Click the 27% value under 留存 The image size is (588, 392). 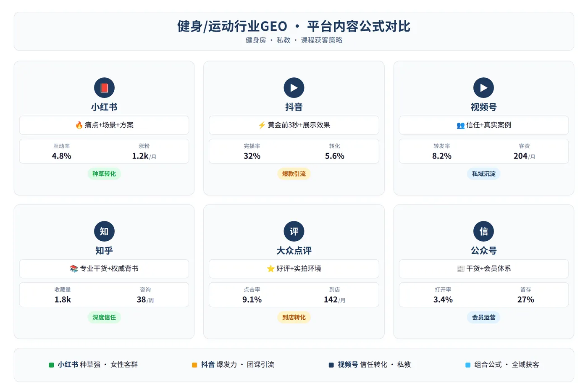click(x=526, y=300)
